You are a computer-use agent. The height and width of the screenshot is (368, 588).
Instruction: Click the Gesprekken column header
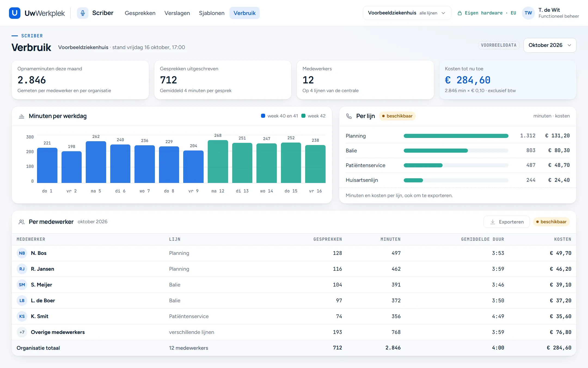tap(327, 239)
